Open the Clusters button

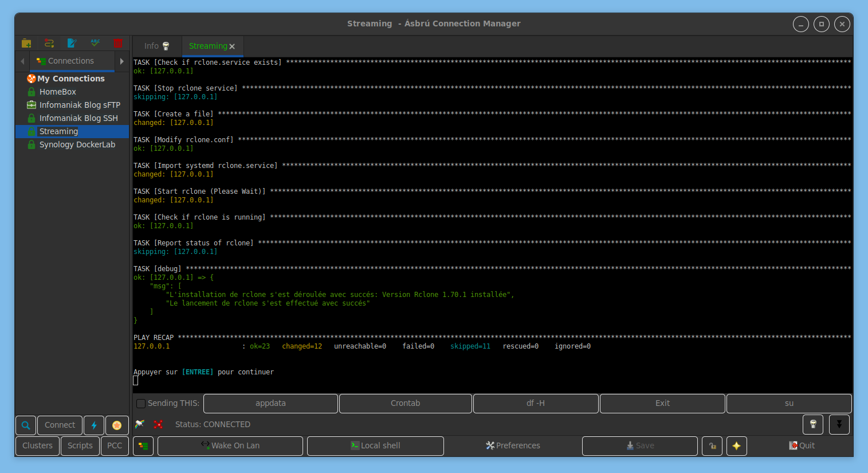tap(37, 446)
